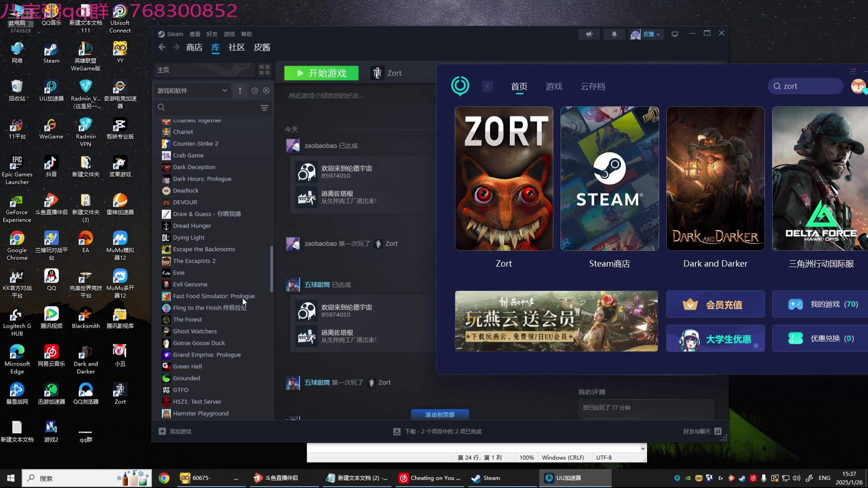The image size is (868, 488).
Task: Toggle the sort ascending arrow button
Action: pyautogui.click(x=240, y=91)
